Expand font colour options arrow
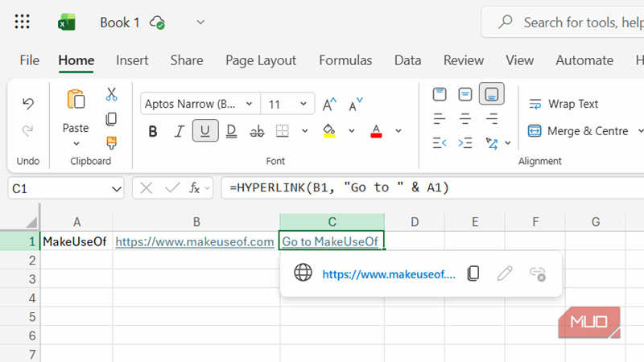The height and width of the screenshot is (362, 644). click(x=398, y=131)
